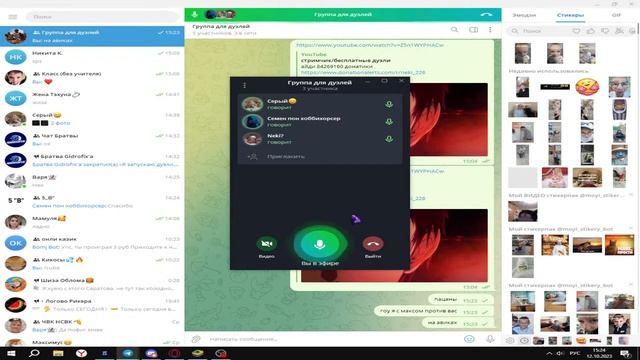Open the Жена Тахуна chat
640x360 pixels.
point(92,98)
